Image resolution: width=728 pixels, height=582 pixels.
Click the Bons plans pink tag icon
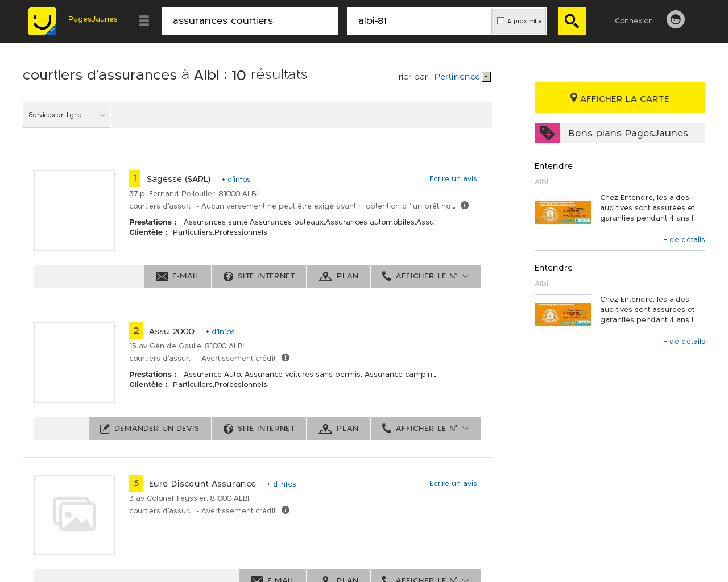click(547, 133)
